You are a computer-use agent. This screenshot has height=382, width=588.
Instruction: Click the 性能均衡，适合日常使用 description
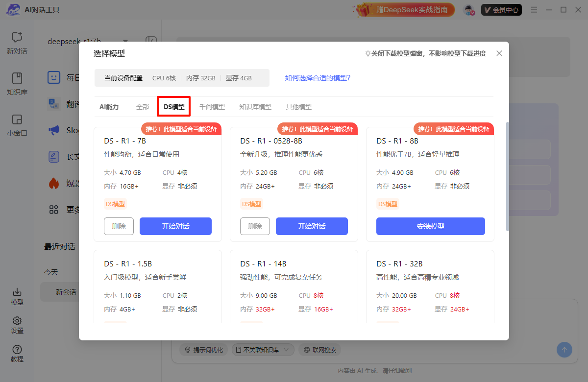142,154
